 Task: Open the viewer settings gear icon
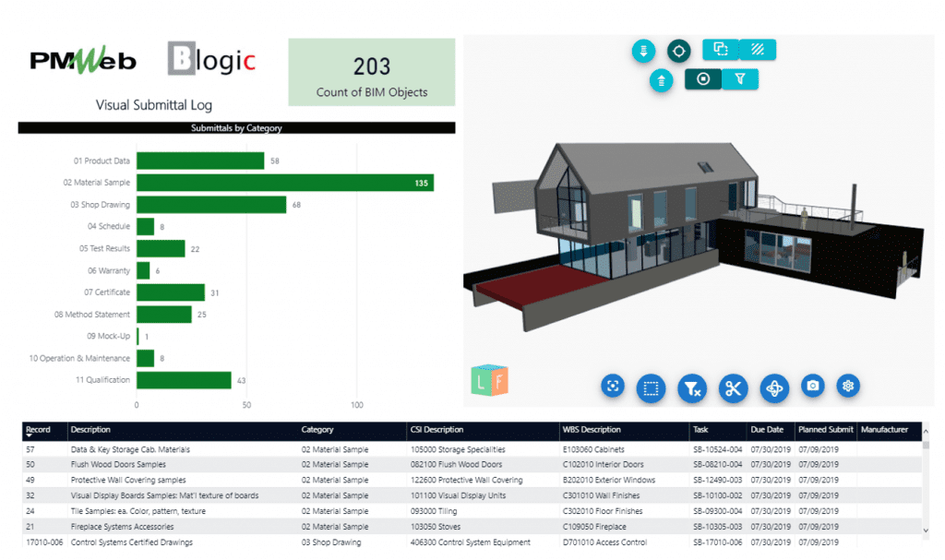point(848,386)
